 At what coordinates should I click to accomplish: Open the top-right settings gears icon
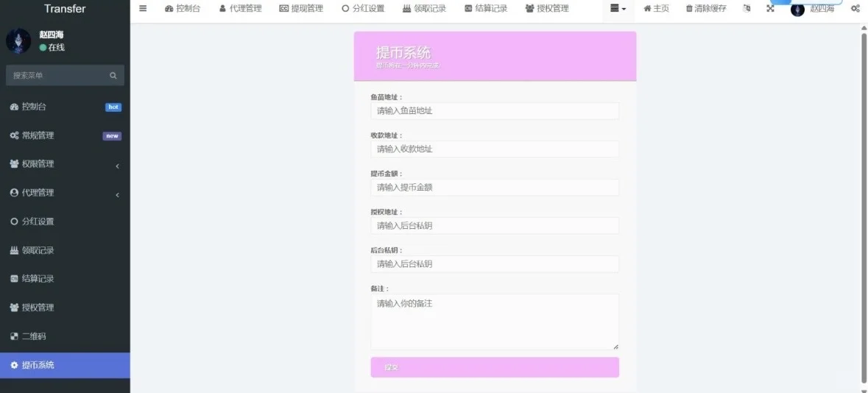855,8
